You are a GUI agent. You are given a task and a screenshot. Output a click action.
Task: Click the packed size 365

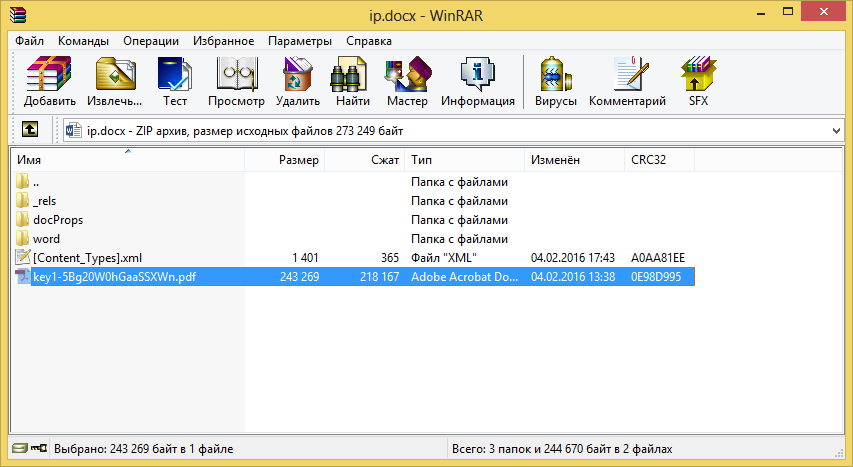click(x=390, y=257)
